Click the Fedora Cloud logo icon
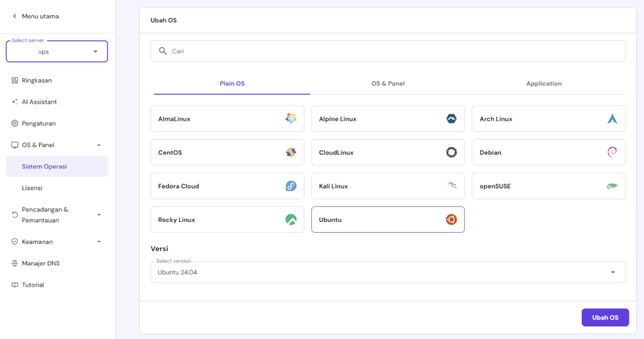The image size is (644, 339). tap(291, 186)
